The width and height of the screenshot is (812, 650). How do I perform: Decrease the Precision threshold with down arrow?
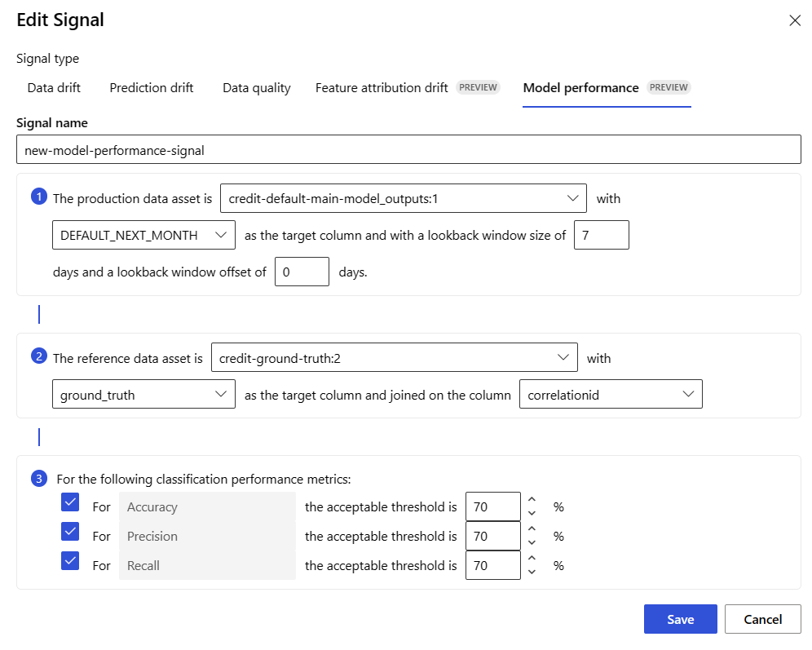click(x=532, y=542)
